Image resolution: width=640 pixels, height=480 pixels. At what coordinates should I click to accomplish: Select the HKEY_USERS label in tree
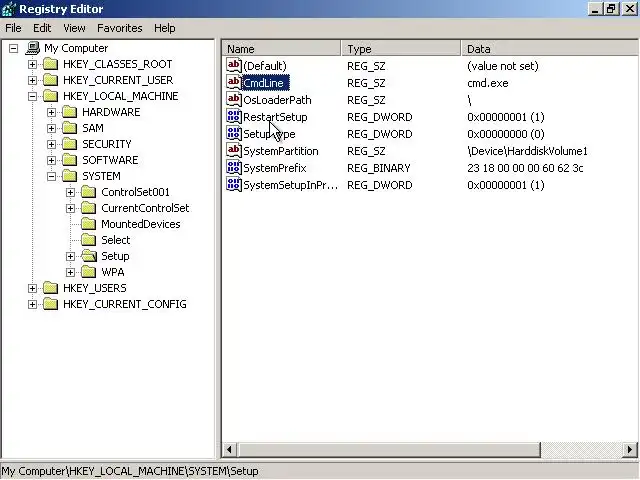[95, 288]
